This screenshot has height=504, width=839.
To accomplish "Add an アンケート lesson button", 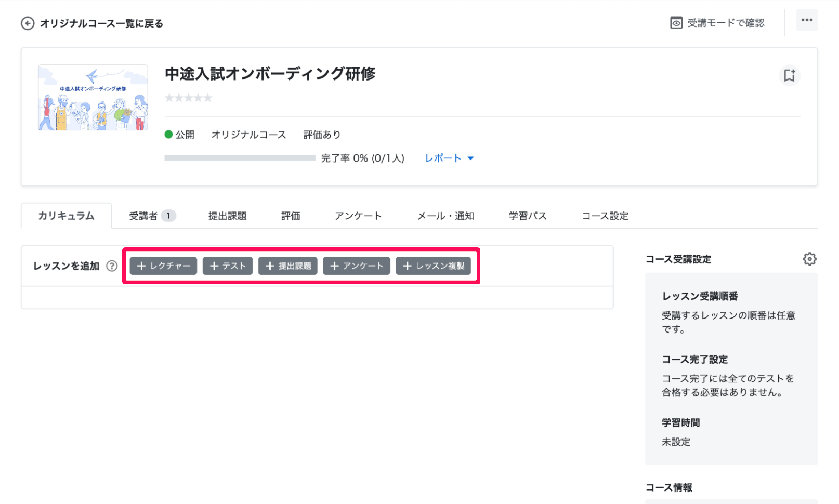I will click(357, 266).
